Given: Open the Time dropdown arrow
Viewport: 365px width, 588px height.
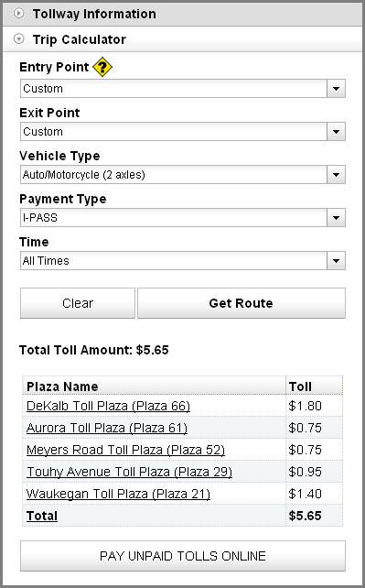Looking at the screenshot, I should click(336, 261).
